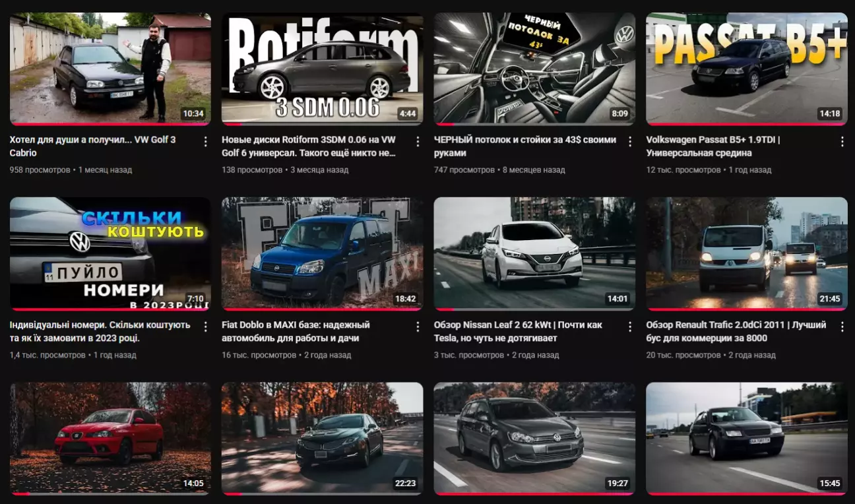Click the 8:09 duration badge
This screenshot has height=504, width=855.
tap(619, 113)
